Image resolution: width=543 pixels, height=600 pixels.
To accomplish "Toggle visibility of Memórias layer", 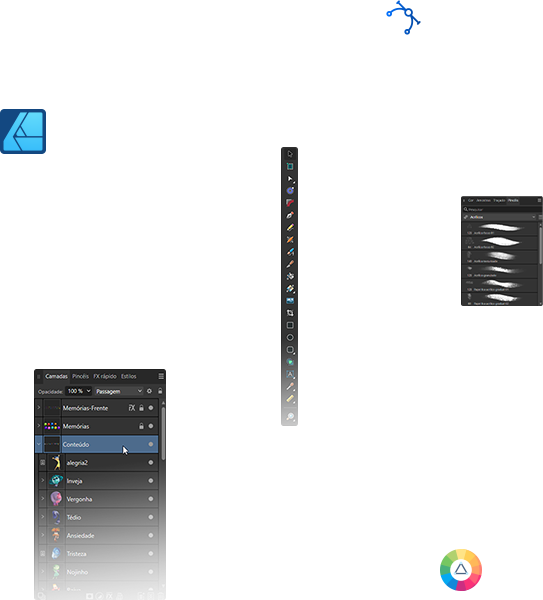I will [151, 426].
